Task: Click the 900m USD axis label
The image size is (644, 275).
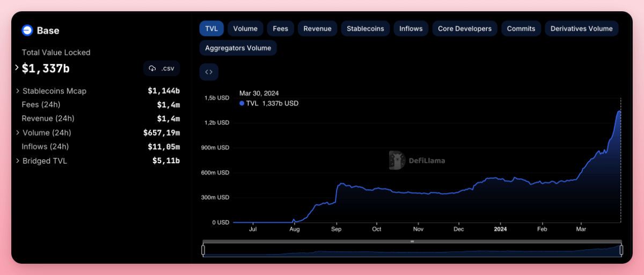Action: tap(215, 148)
